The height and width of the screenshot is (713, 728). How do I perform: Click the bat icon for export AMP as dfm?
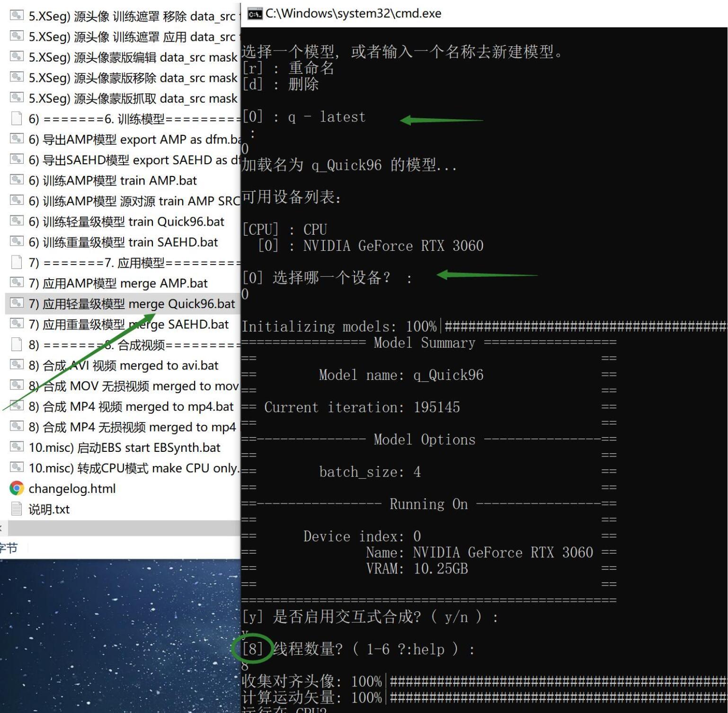(x=17, y=139)
